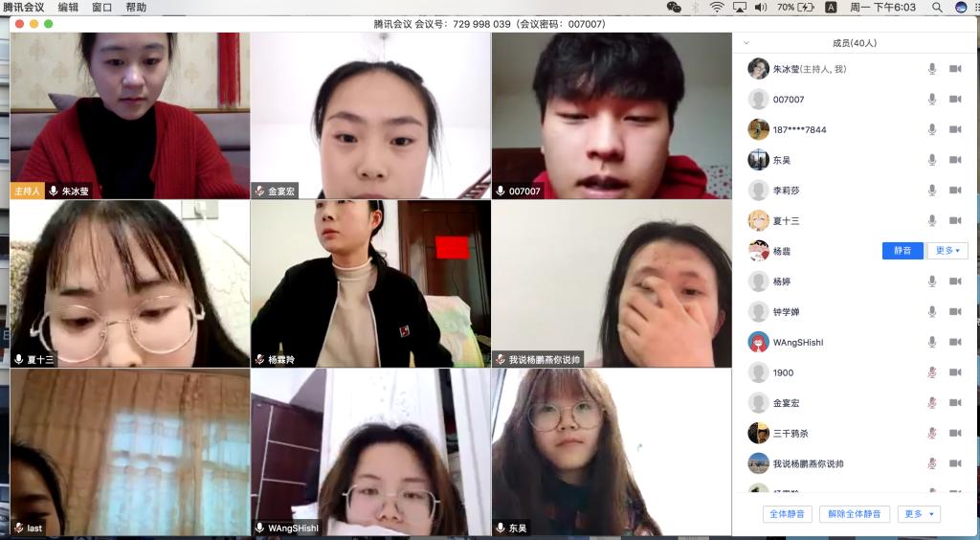The image size is (980, 540).
Task: Click camera icon for 钟学婵
Action: click(955, 312)
